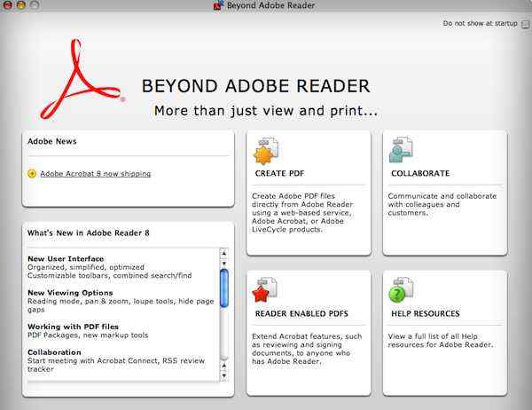Close the window with the red button

point(7,4)
